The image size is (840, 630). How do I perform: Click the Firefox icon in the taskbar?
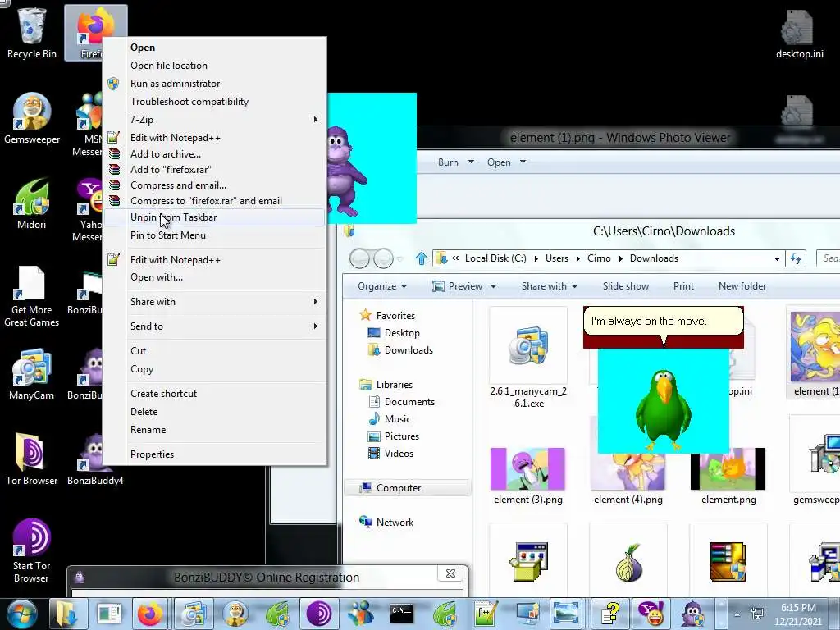150,614
